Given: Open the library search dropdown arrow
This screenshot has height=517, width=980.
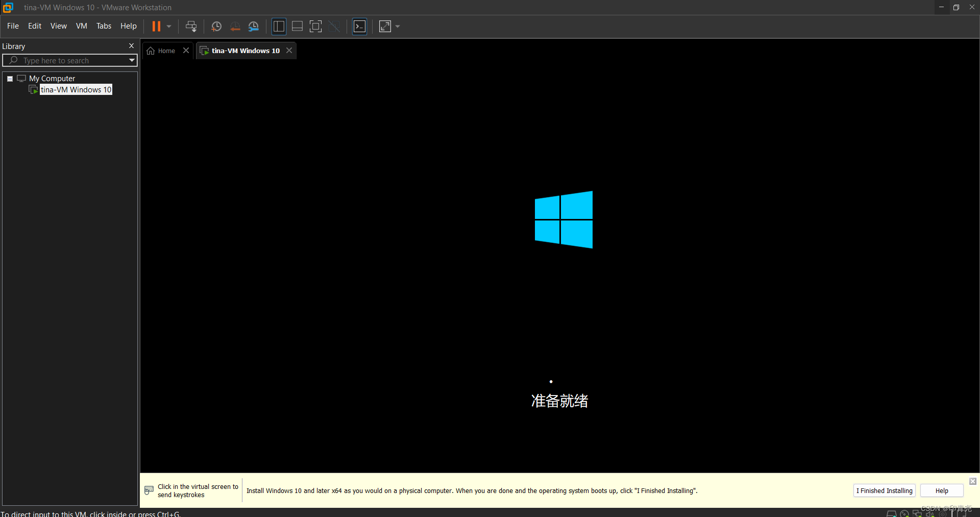Looking at the screenshot, I should [x=132, y=60].
